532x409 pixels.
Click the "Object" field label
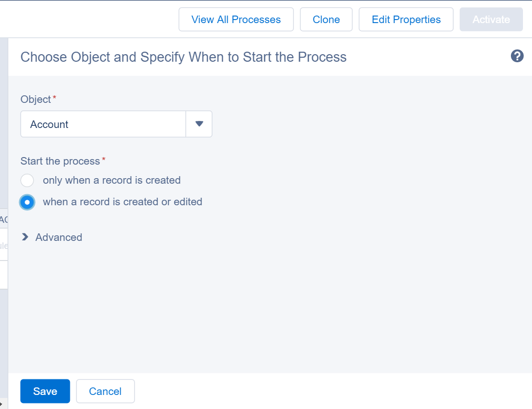point(36,99)
